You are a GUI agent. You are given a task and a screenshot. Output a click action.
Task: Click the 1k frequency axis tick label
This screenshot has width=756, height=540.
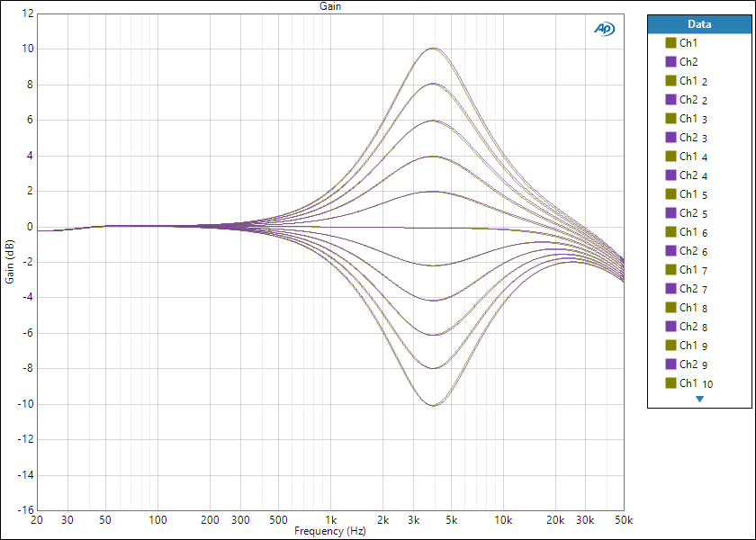331,520
